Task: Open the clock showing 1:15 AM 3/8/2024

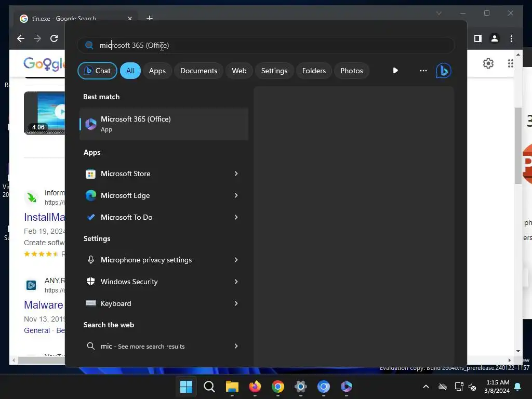Action: 497,387
